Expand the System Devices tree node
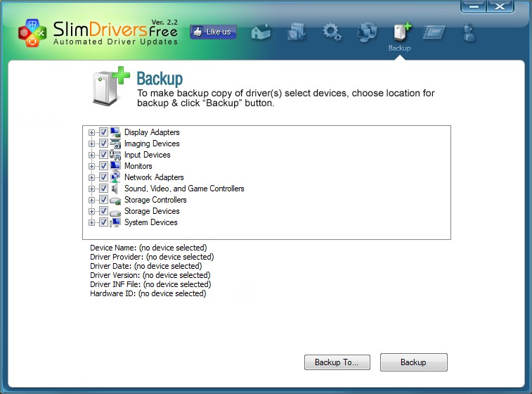Viewport: 532px width, 394px height. 91,222
